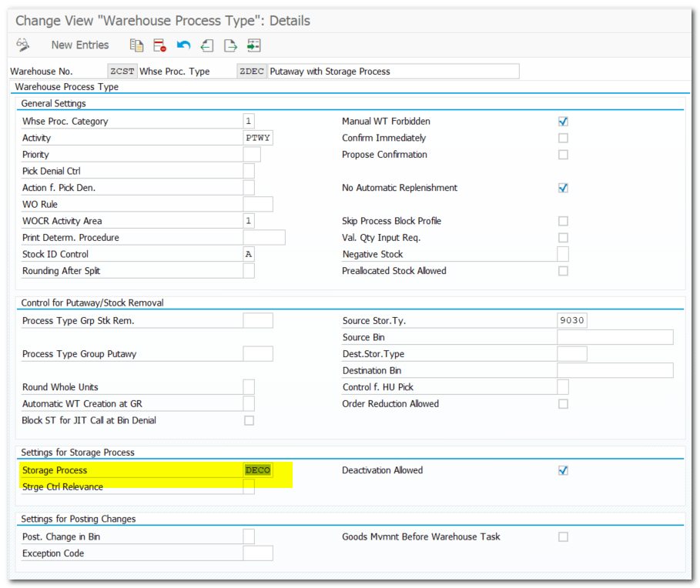Go to the next entry icon
700x588 pixels.
click(230, 45)
